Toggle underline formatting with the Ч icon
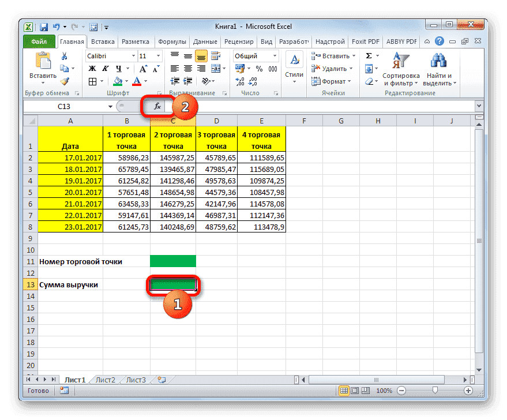The image size is (507, 420). [x=119, y=67]
